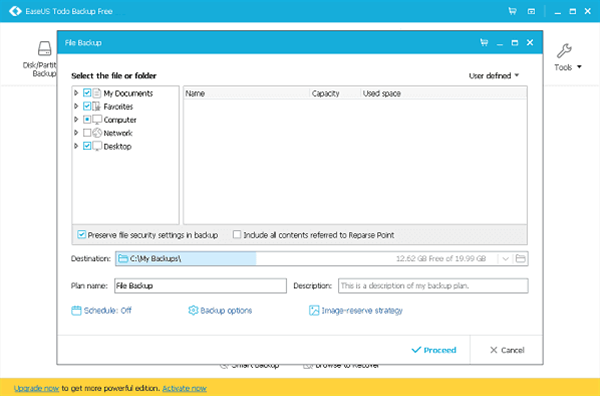Click the Network globe icon
The image size is (600, 396).
97,133
